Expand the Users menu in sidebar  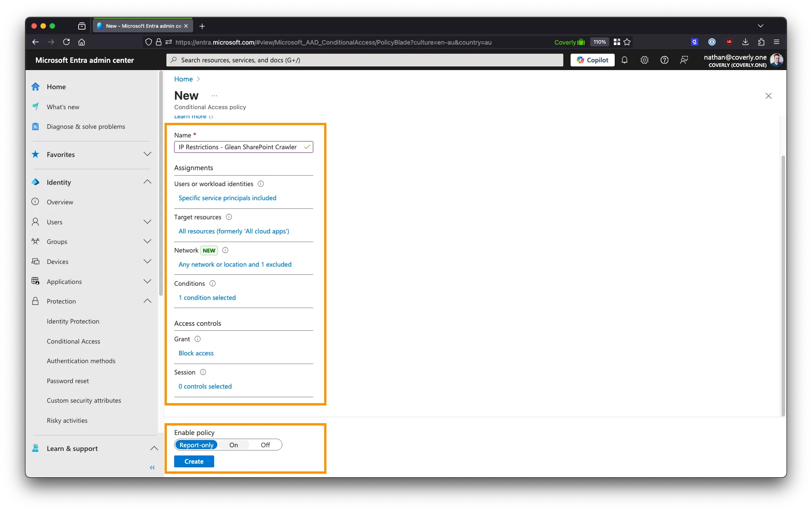[147, 222]
